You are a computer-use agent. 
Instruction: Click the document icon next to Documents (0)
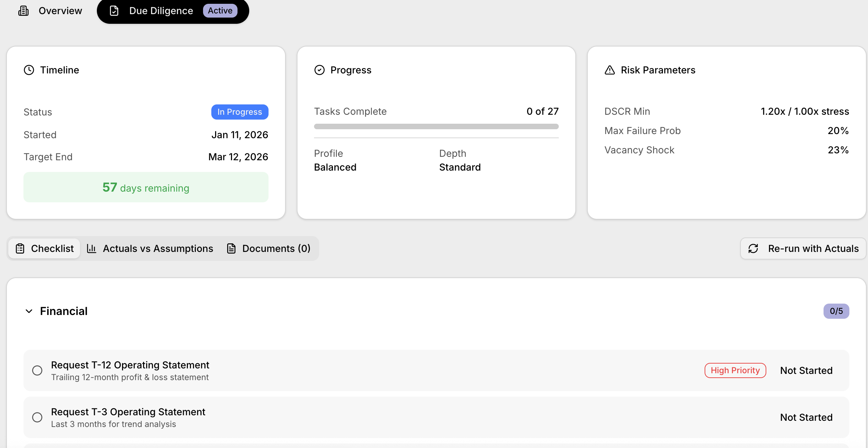pyautogui.click(x=231, y=248)
